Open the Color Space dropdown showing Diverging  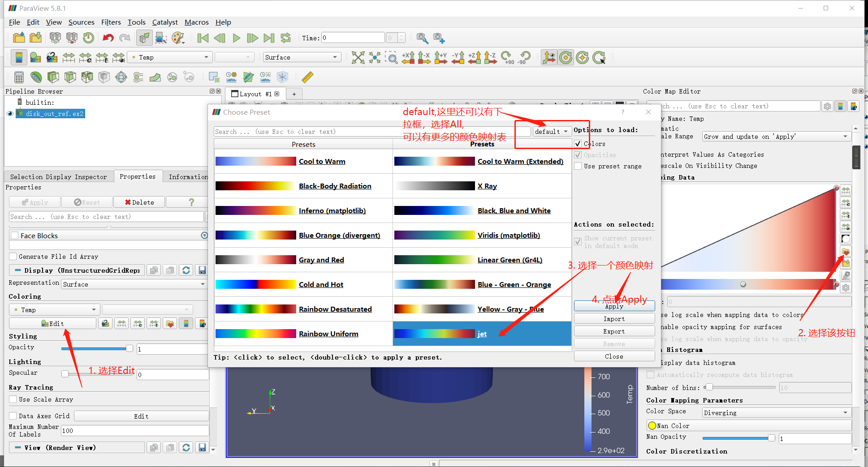tap(776, 412)
